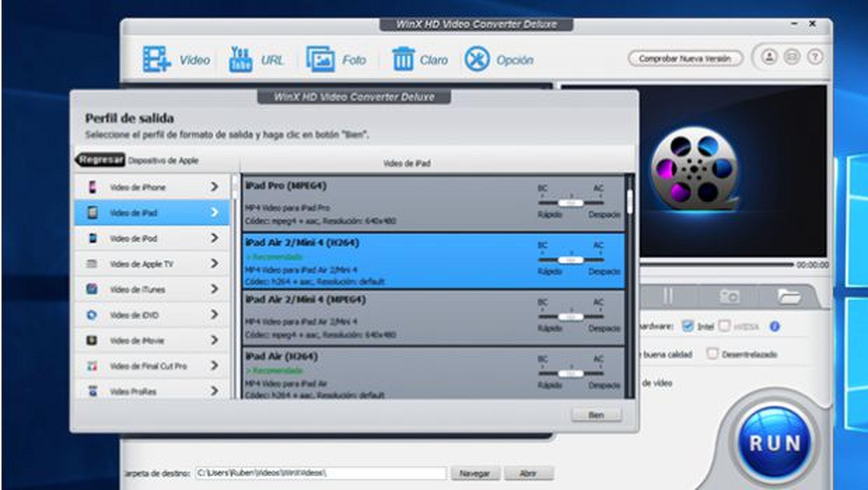Adjust quality slider for iPad Pro (MPEG4)

click(x=571, y=203)
